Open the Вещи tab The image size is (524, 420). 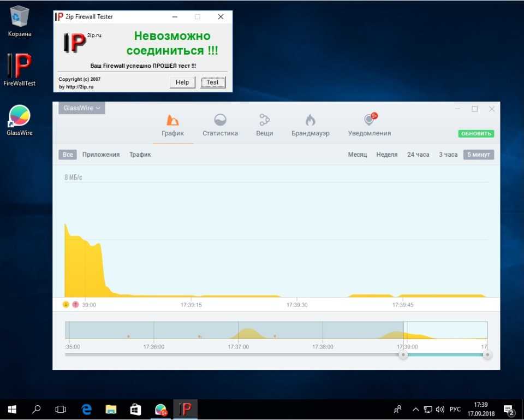(x=264, y=126)
